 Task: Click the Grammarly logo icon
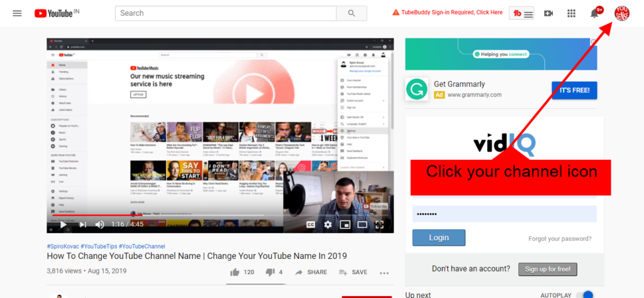(416, 89)
